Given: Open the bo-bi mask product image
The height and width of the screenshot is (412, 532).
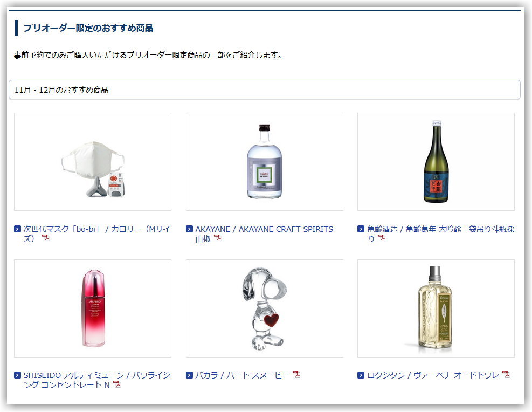Looking at the screenshot, I should click(93, 162).
